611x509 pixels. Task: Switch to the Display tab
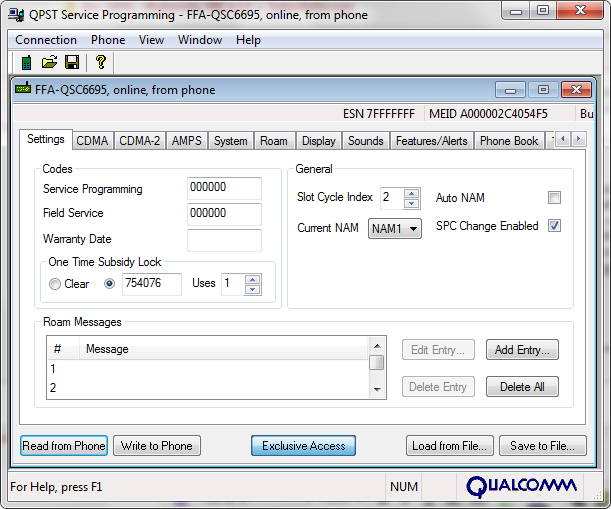point(319,141)
